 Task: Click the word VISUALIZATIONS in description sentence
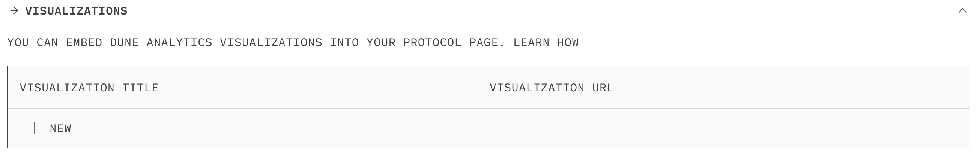point(271,43)
